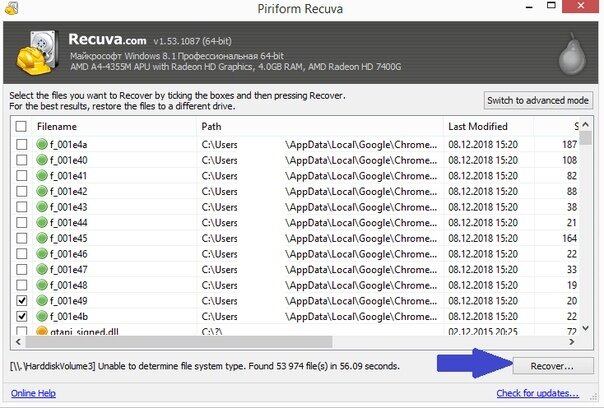Click the green status icon of f_001e48
604x408 pixels.
(x=42, y=285)
